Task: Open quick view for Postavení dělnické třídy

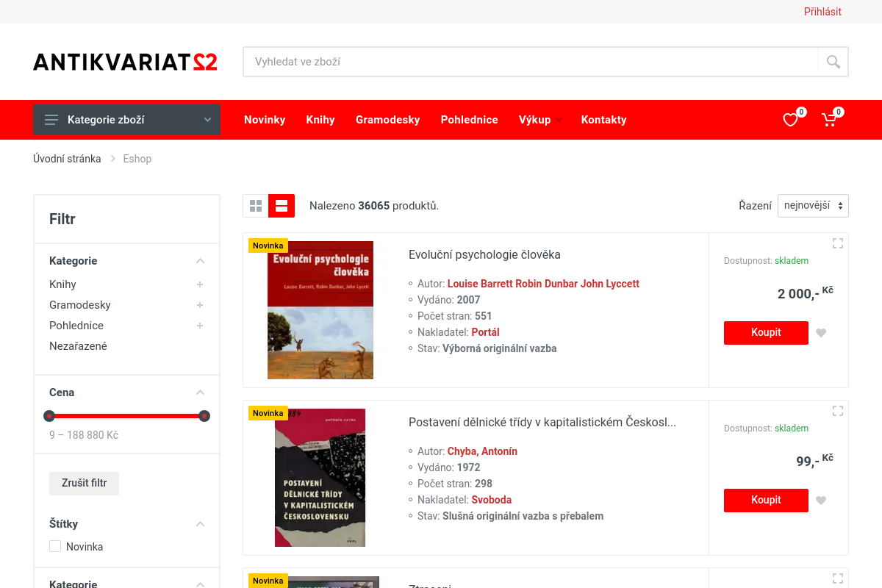Action: point(837,411)
